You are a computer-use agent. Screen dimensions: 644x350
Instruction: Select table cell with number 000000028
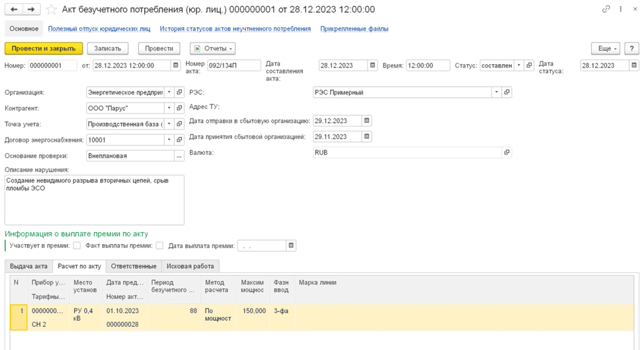point(124,325)
